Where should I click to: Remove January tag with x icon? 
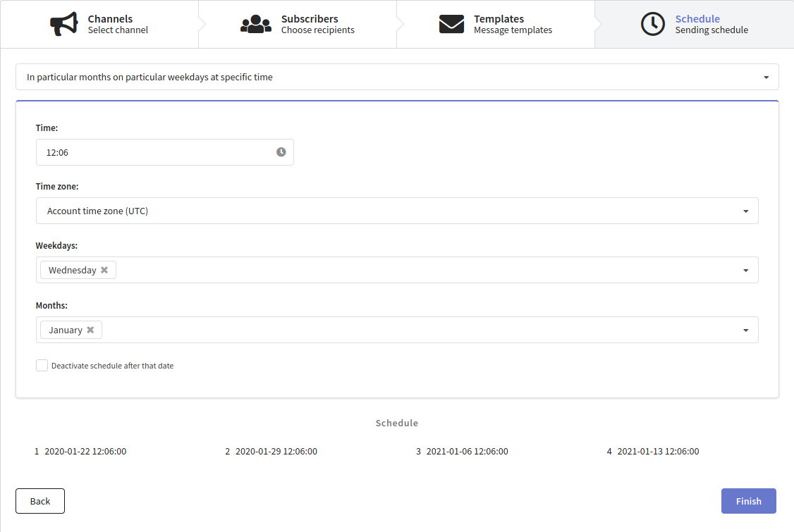tap(90, 330)
